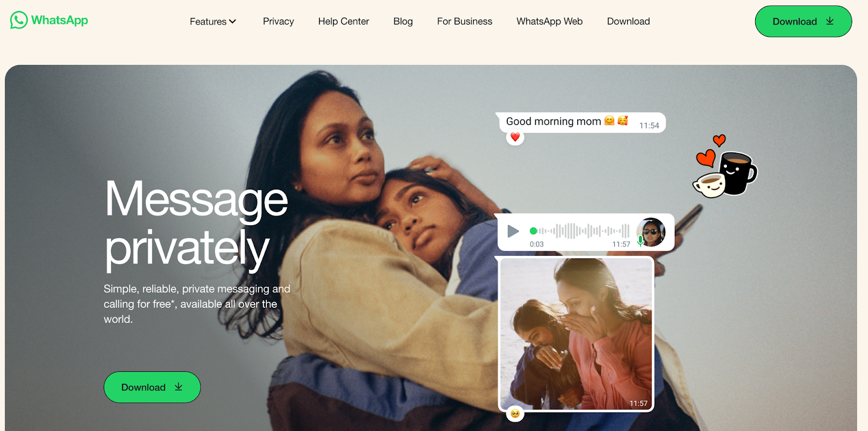The width and height of the screenshot is (868, 431).
Task: Click the Good morning mom message bubble
Action: (x=581, y=122)
